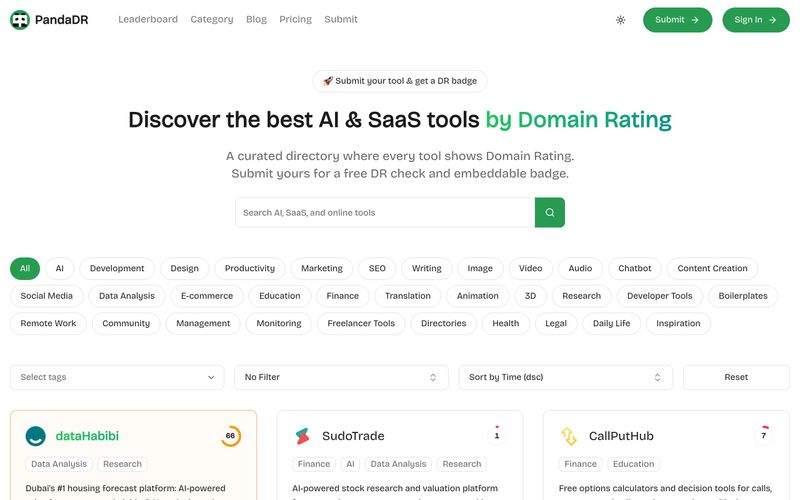Click SudoTrade's DR 1 rating badge
Screen dimensions: 800x500
click(x=497, y=436)
